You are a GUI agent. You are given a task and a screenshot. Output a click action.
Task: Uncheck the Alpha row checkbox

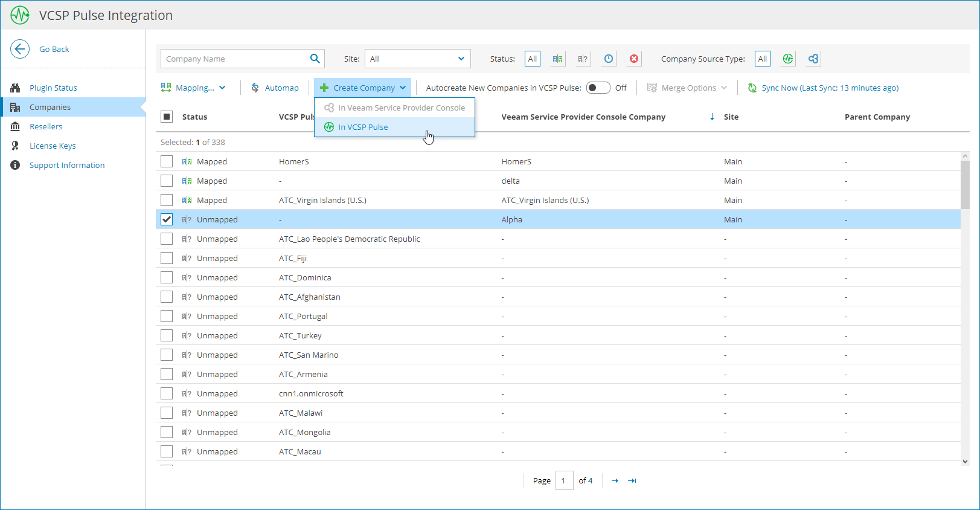167,219
